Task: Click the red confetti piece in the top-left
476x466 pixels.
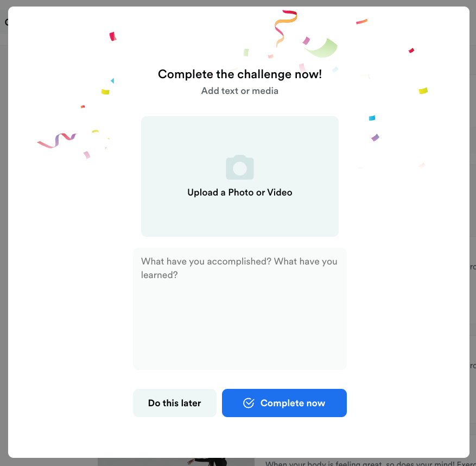Action: coord(113,36)
